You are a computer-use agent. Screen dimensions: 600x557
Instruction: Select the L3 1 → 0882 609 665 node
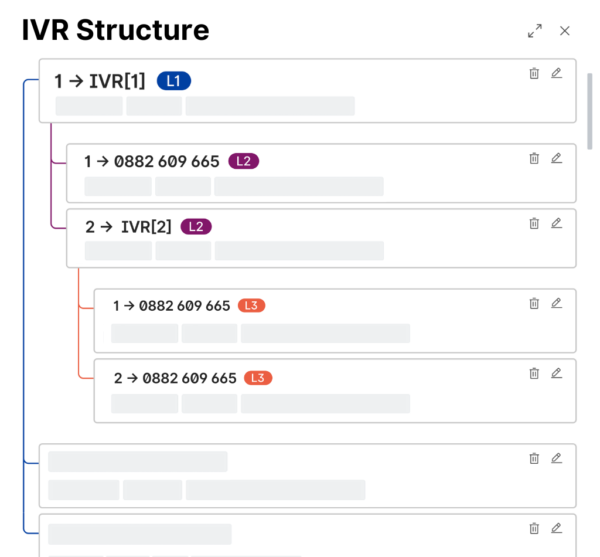click(171, 306)
